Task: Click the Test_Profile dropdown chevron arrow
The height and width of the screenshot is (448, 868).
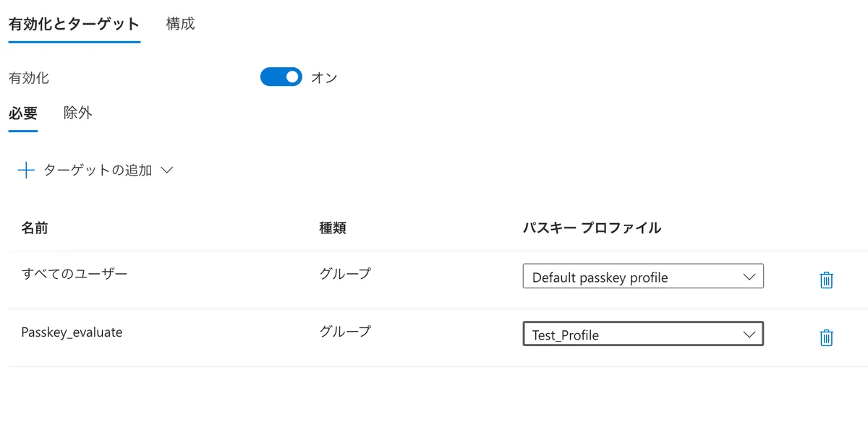Action: [x=749, y=335]
